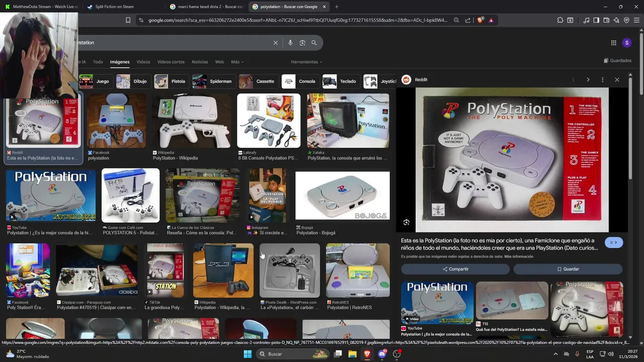Click the 'Compartir' share button
This screenshot has height=362, width=644.
click(x=455, y=269)
